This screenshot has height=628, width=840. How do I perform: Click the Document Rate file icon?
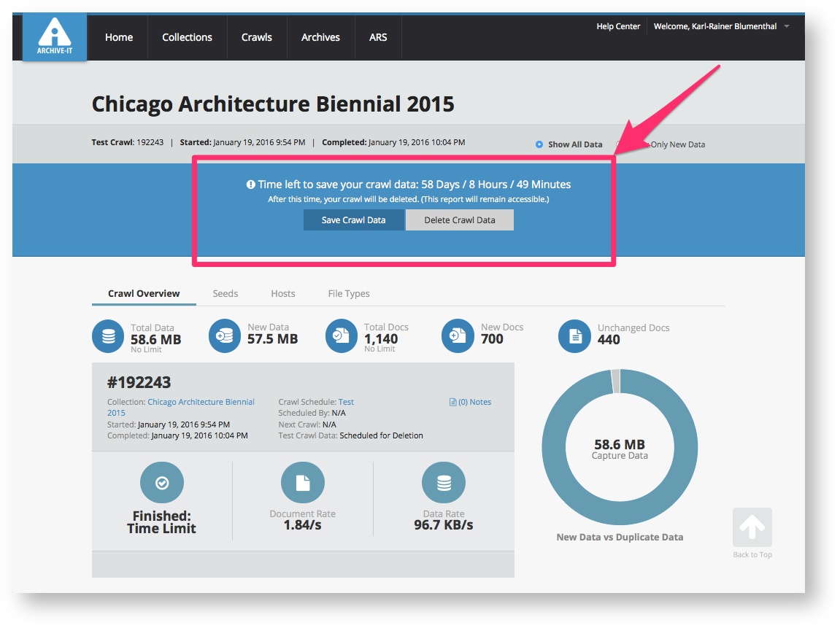[x=302, y=483]
